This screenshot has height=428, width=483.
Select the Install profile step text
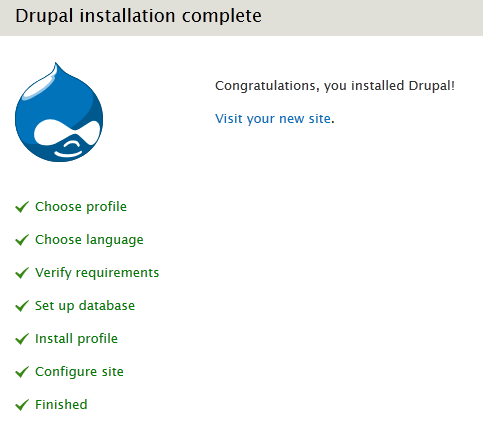coord(76,339)
